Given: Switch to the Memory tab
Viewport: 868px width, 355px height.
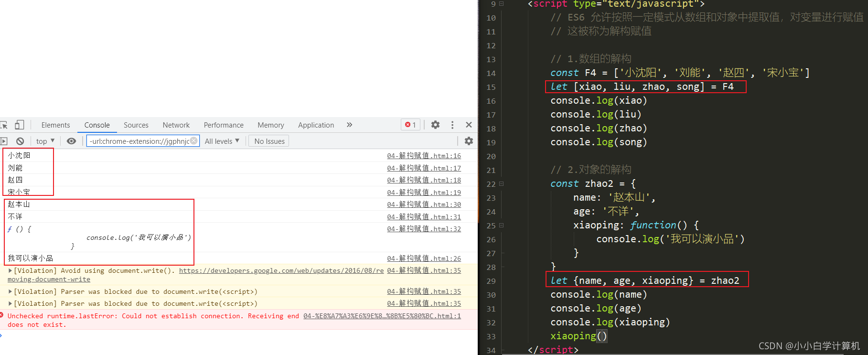Looking at the screenshot, I should pos(271,125).
